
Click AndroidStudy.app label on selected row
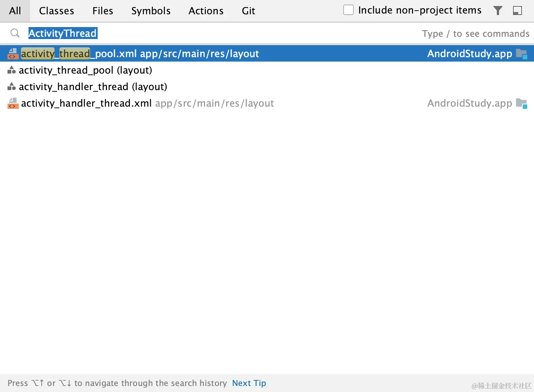point(470,54)
